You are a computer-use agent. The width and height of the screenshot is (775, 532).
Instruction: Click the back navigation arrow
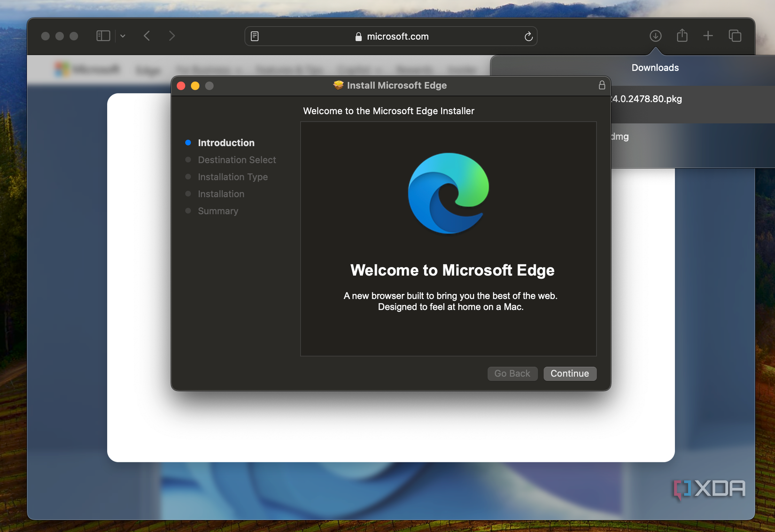coord(147,36)
